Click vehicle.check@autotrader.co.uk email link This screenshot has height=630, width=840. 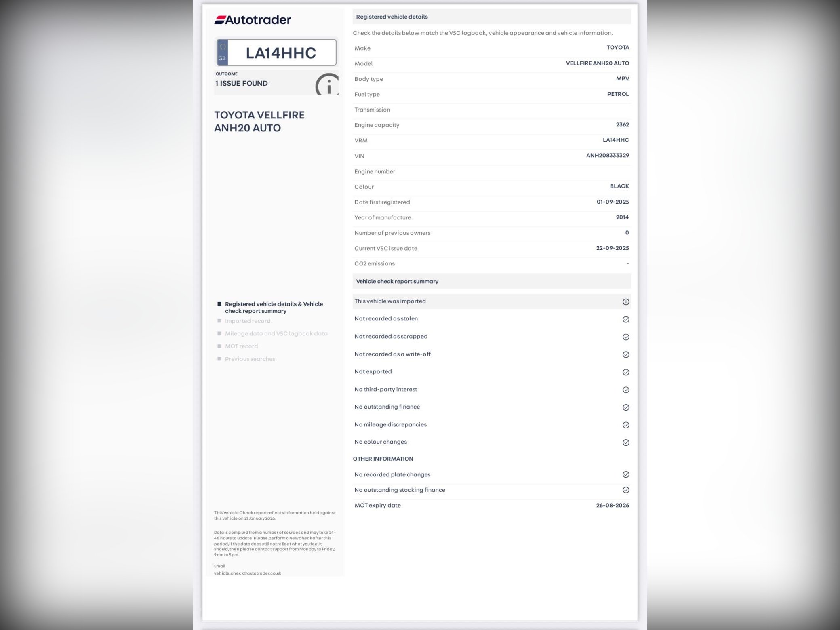click(247, 573)
